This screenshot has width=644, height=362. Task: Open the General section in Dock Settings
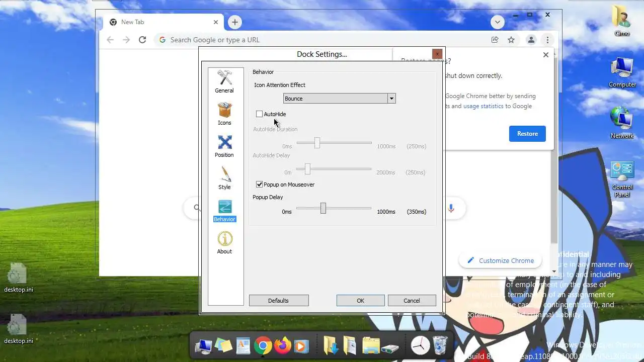224,82
